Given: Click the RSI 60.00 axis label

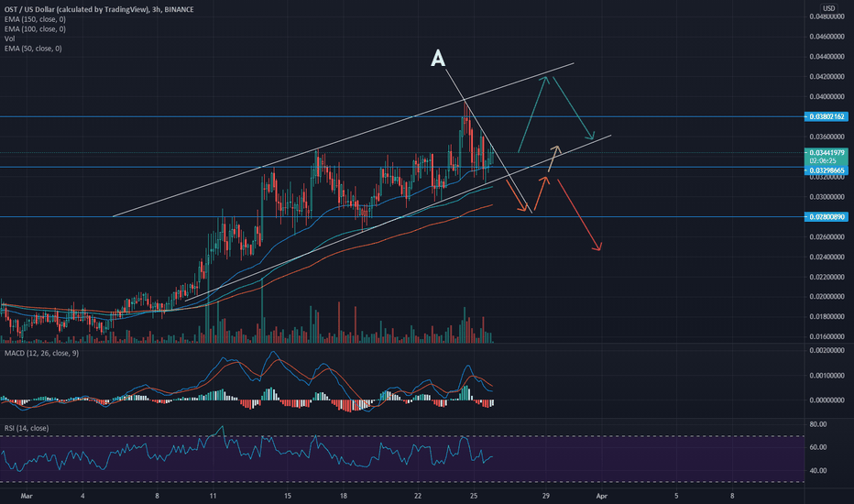Looking at the screenshot, I should [x=818, y=447].
